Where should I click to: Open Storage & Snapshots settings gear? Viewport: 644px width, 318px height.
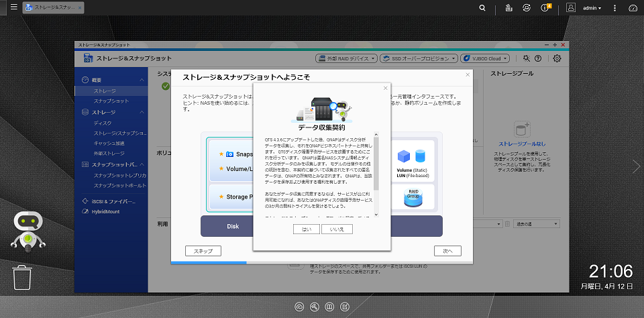pos(557,58)
